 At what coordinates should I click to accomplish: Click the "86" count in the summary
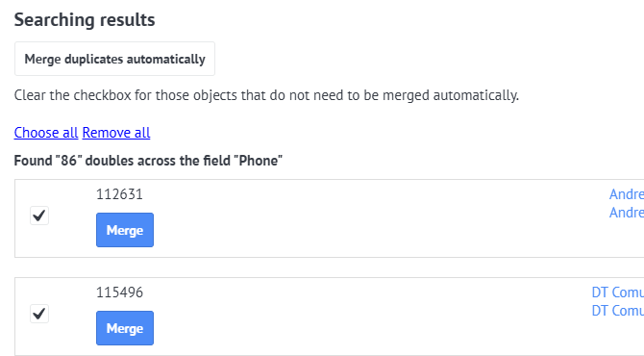68,161
